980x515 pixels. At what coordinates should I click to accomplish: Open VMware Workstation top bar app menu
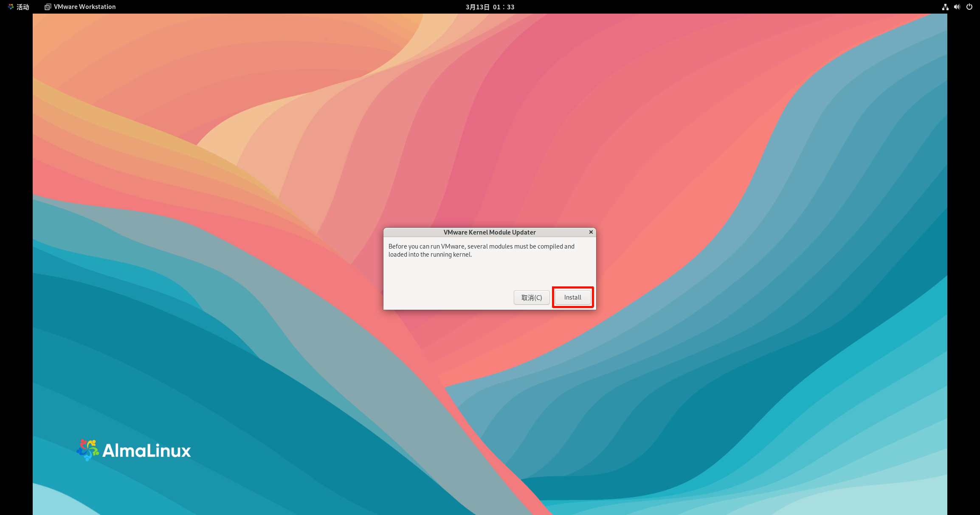[x=84, y=7]
